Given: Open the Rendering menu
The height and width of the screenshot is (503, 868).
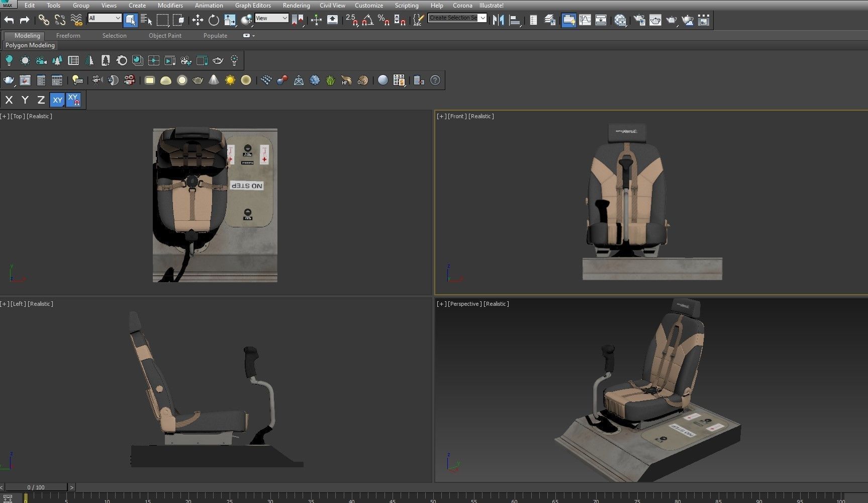Looking at the screenshot, I should pos(296,6).
